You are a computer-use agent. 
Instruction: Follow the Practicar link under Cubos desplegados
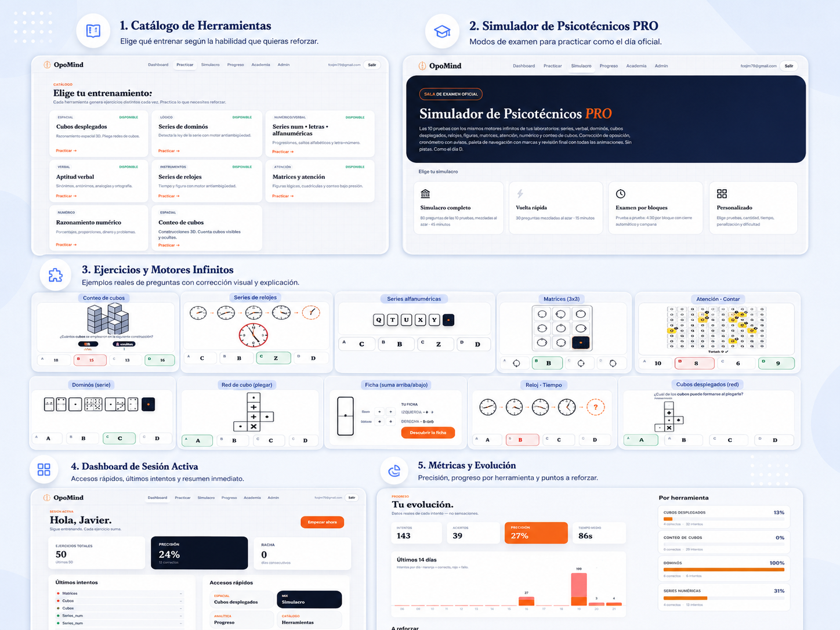point(66,151)
